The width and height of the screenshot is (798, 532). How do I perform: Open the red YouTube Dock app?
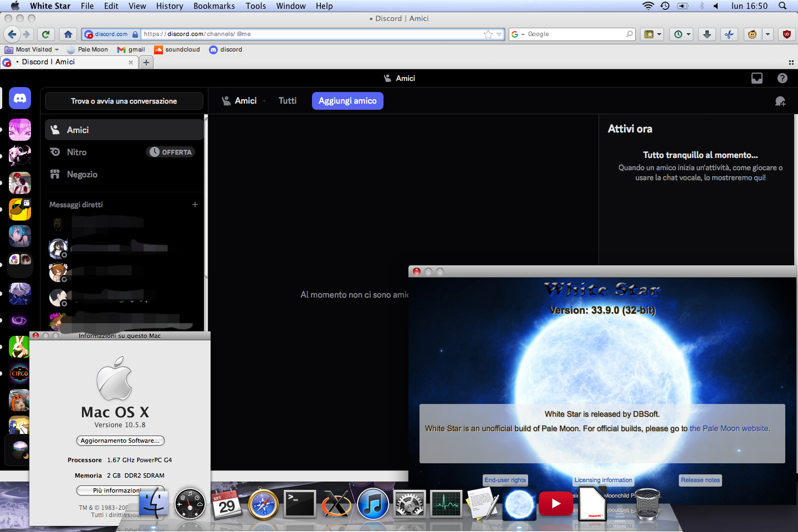click(556, 504)
